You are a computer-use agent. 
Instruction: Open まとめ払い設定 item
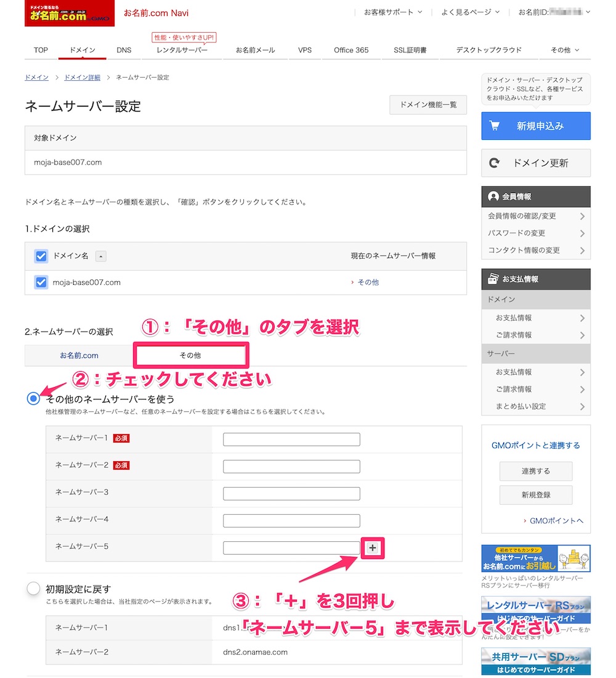click(x=535, y=406)
